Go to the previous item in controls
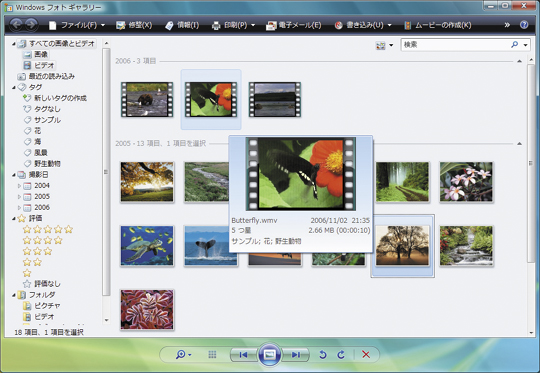 click(x=243, y=355)
